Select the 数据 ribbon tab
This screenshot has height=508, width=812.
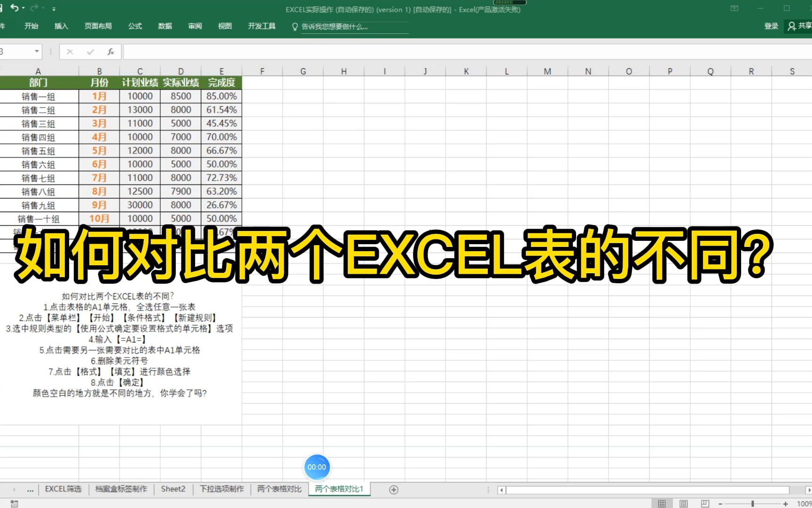tap(165, 26)
